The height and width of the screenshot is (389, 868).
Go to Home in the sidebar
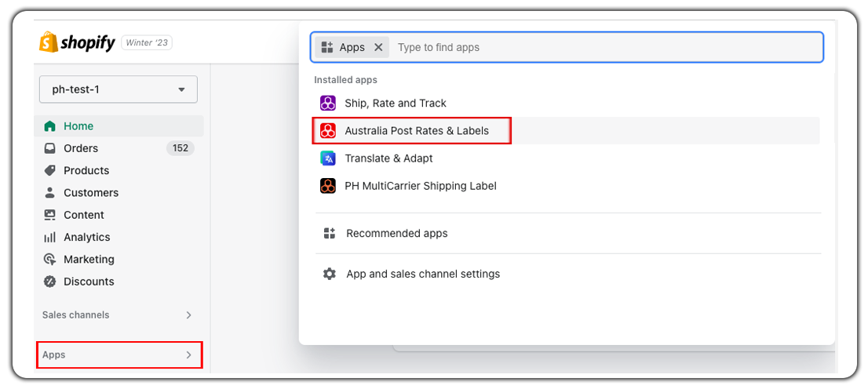(x=119, y=126)
